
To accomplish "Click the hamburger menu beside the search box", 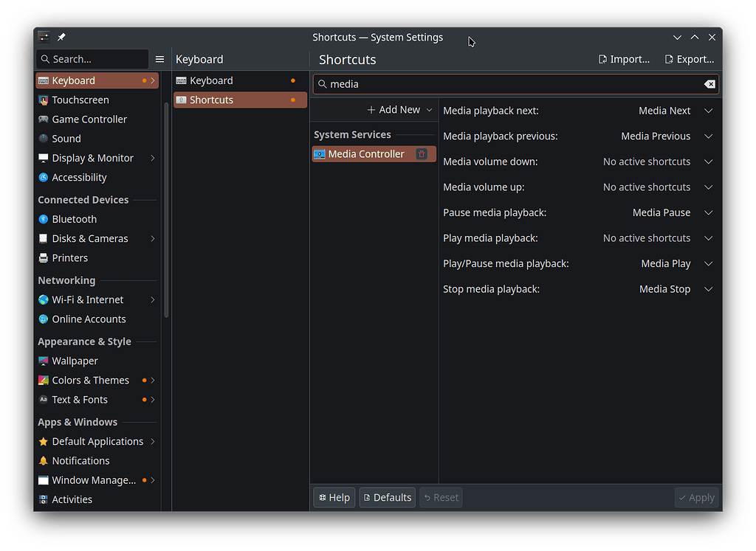I will [159, 59].
